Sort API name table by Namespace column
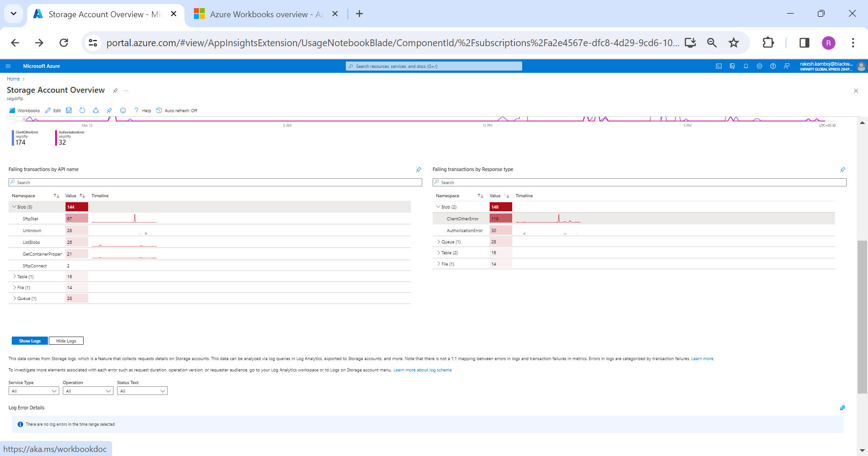868x456 pixels. 57,196
